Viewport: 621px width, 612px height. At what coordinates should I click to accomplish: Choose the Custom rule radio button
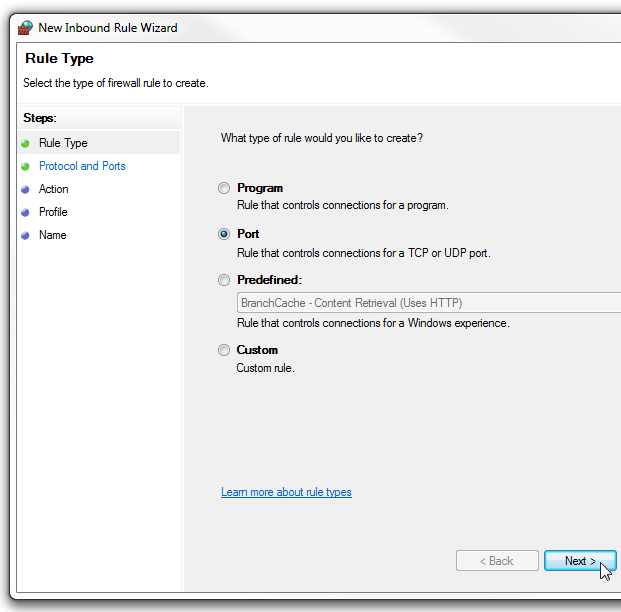coord(224,350)
